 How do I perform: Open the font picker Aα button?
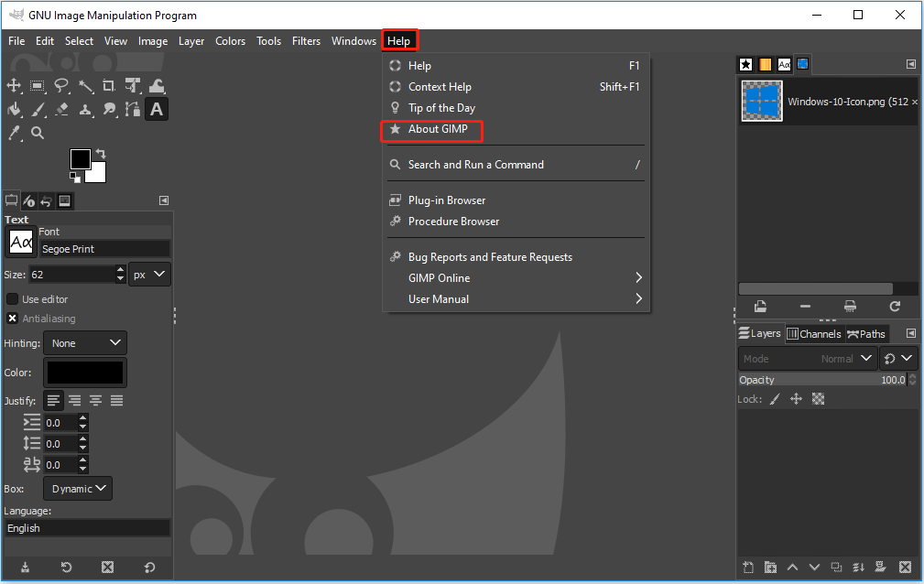21,242
